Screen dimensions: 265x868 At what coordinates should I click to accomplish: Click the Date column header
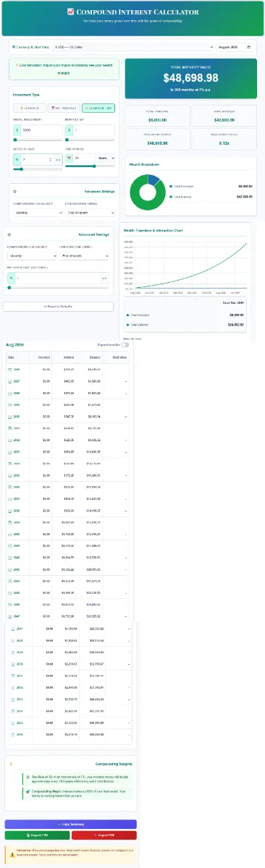[x=11, y=357]
